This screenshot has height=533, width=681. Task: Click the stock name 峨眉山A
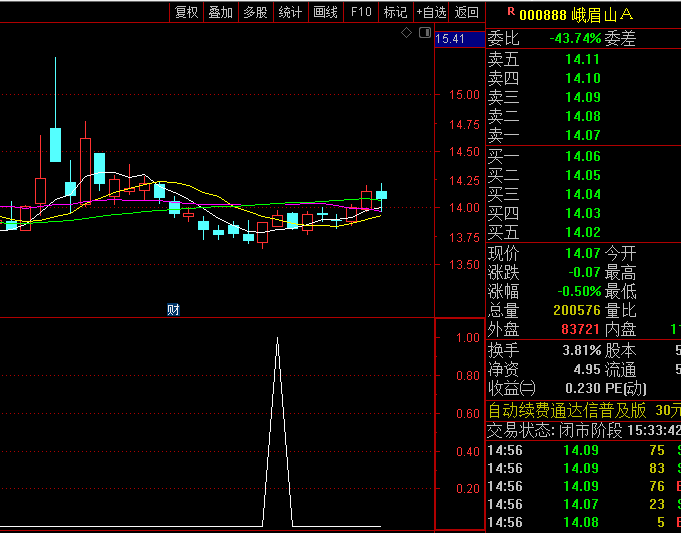pyautogui.click(x=602, y=14)
